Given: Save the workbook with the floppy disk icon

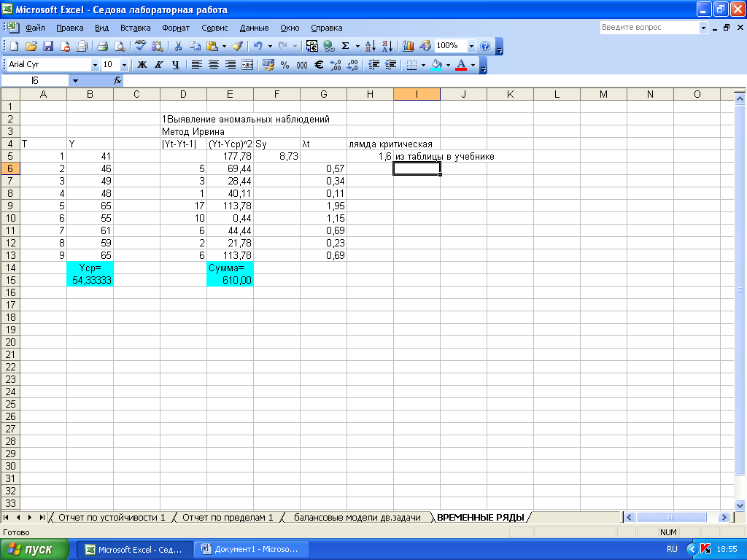Looking at the screenshot, I should (x=48, y=46).
